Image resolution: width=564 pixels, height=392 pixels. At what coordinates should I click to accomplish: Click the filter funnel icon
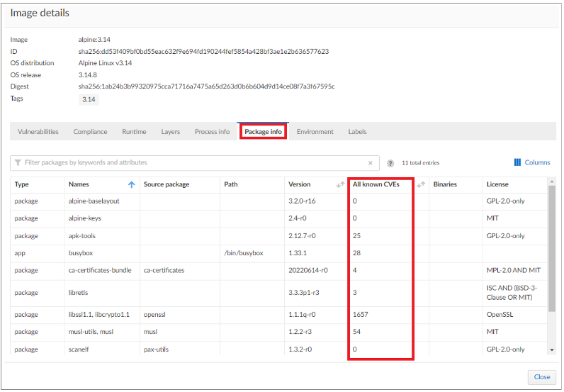pyautogui.click(x=18, y=163)
